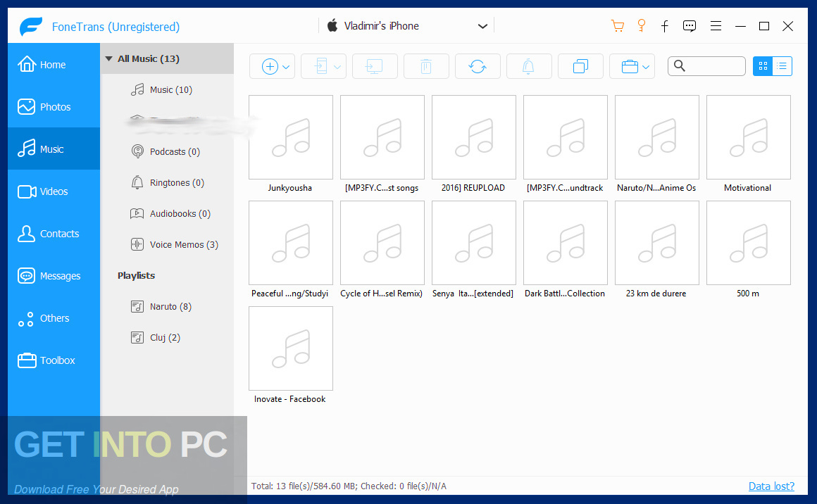817x504 pixels.
Task: Open the Home section in sidebar
Action: click(x=54, y=65)
